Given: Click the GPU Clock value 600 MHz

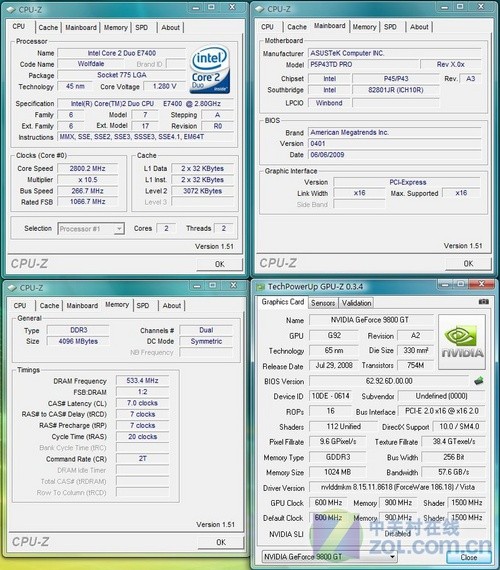Looking at the screenshot, I should pos(328,503).
